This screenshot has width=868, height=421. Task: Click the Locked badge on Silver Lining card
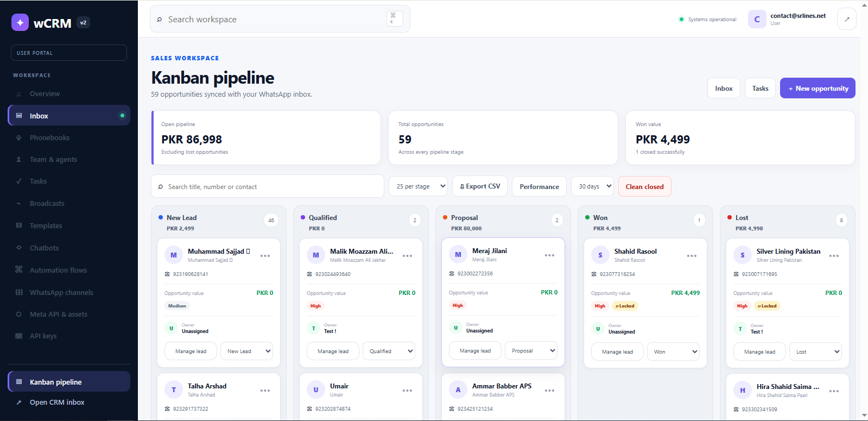point(767,306)
